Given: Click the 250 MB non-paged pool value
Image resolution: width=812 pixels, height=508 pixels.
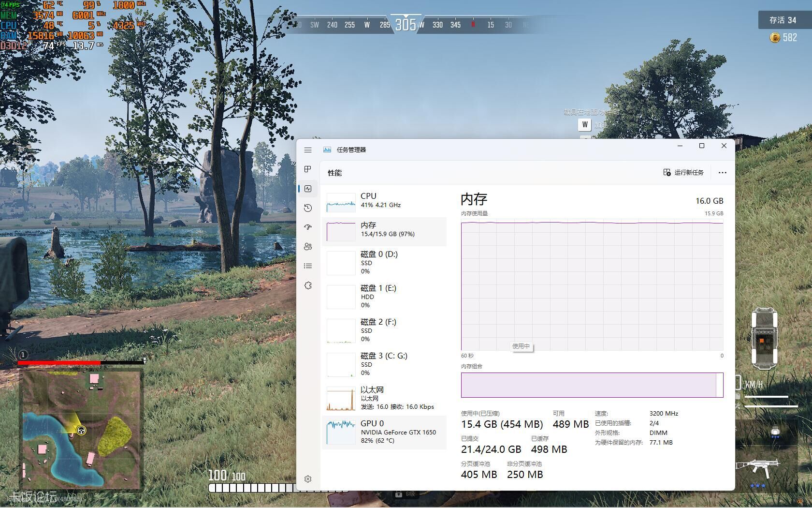Looking at the screenshot, I should [525, 475].
